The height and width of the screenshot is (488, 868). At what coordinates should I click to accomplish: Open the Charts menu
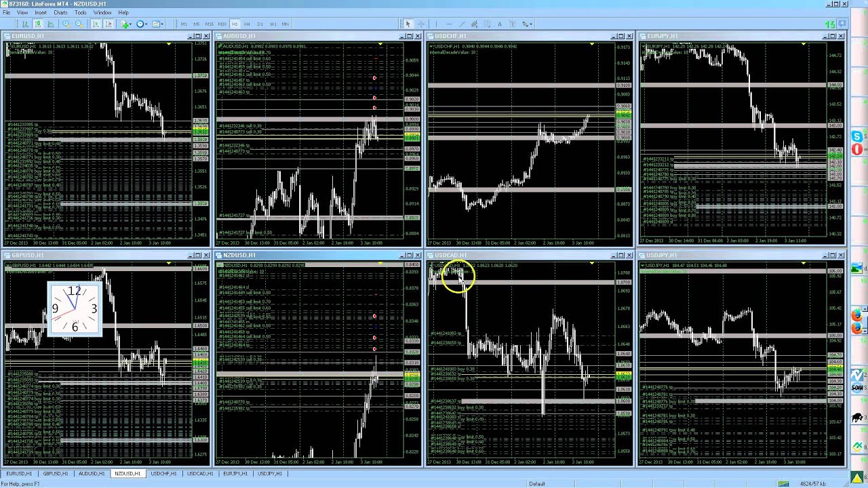pos(60,12)
